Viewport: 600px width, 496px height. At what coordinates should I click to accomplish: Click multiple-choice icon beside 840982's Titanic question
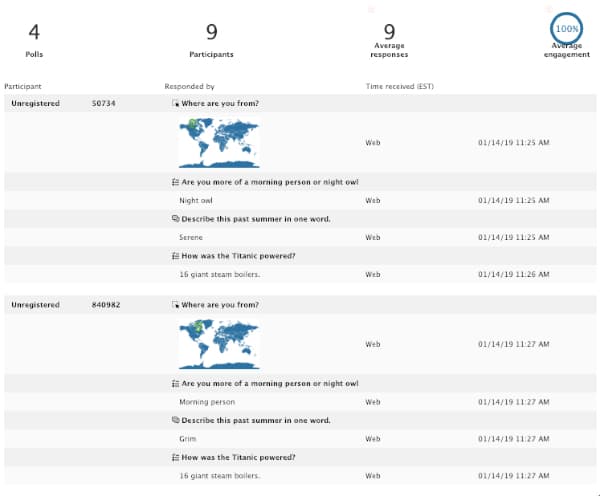[176, 457]
